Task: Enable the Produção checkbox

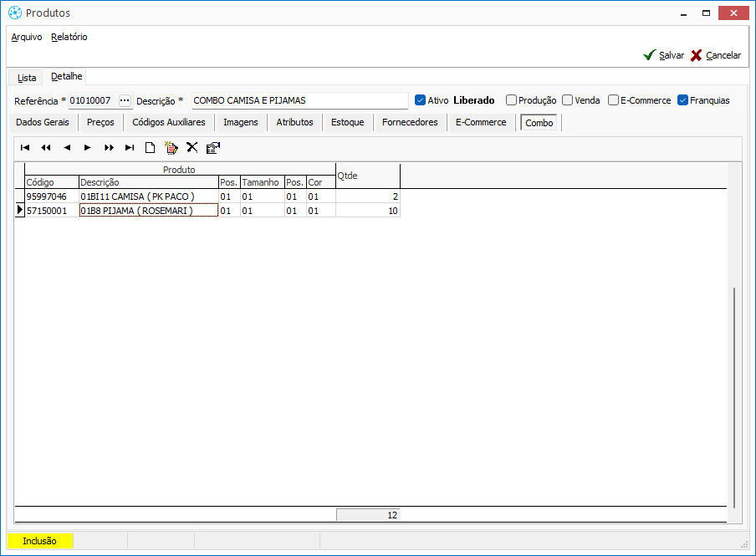Action: click(512, 100)
